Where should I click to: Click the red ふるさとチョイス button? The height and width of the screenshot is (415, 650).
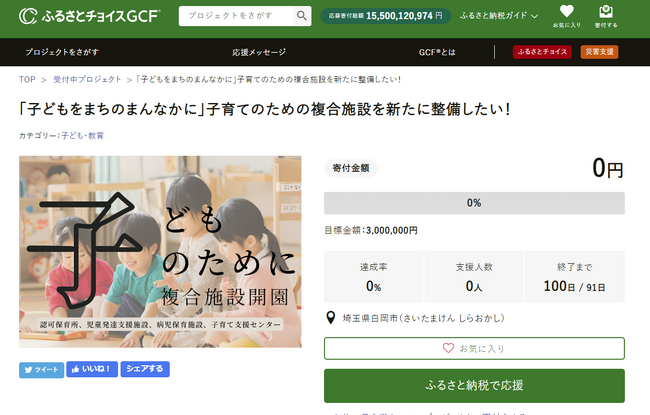click(541, 52)
